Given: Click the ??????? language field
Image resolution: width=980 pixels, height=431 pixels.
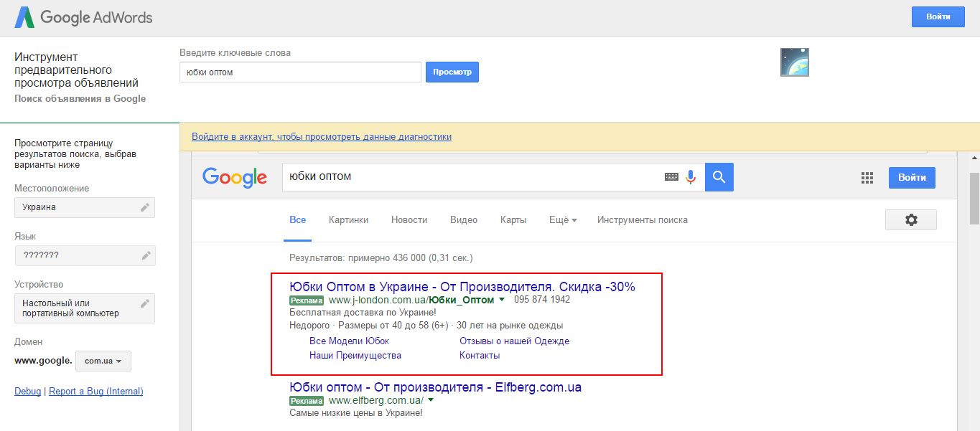Looking at the screenshot, I should click(x=85, y=255).
